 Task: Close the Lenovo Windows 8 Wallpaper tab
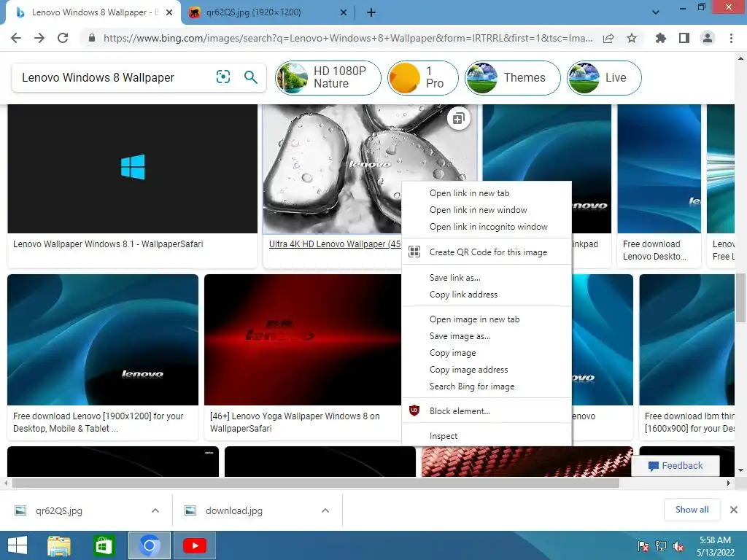169,13
